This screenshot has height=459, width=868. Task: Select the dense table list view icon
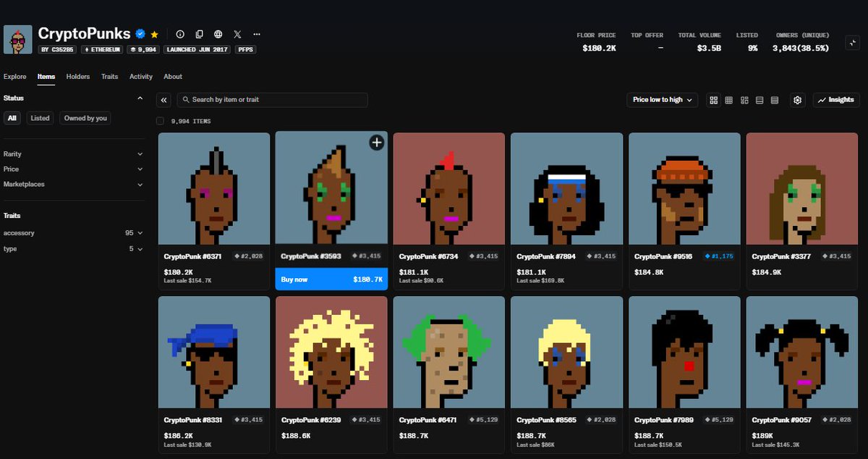pos(775,100)
